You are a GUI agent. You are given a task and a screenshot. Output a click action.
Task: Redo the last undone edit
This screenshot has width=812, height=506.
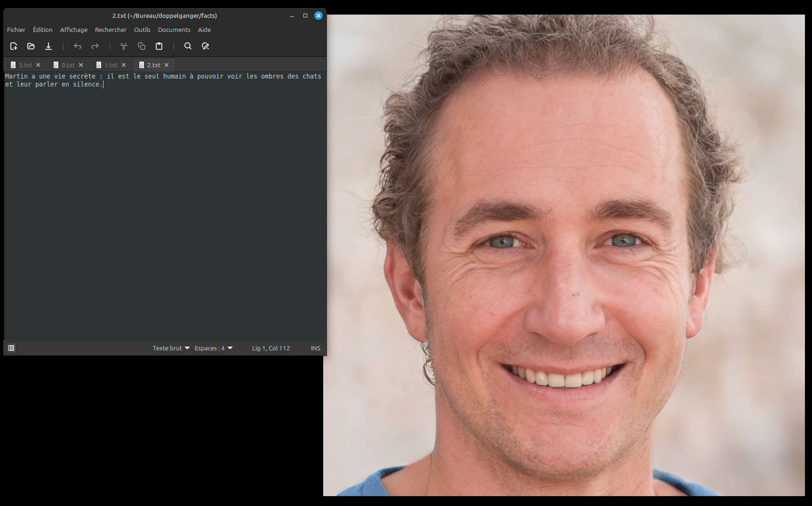(95, 46)
